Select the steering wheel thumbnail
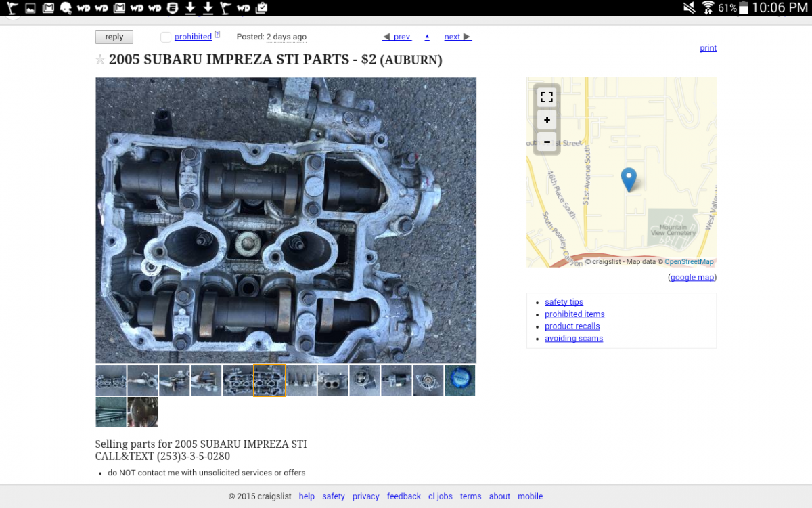 coord(143,412)
